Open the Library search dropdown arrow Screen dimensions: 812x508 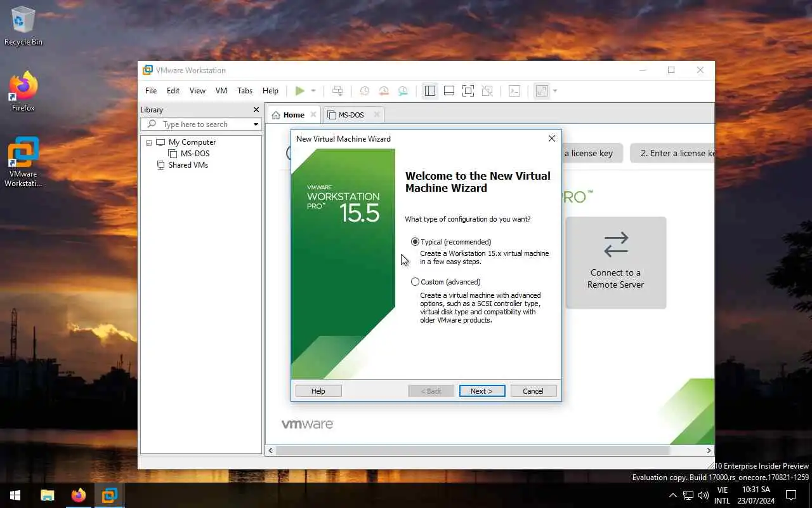(x=256, y=124)
